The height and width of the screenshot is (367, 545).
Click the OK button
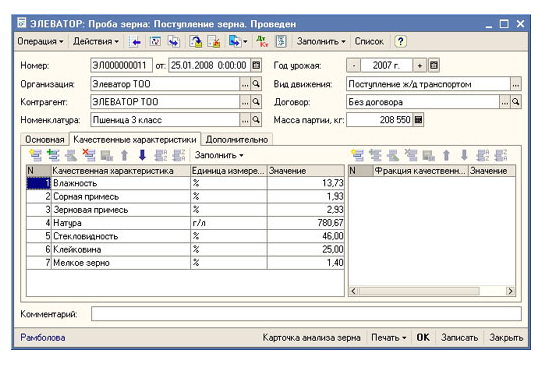point(423,337)
